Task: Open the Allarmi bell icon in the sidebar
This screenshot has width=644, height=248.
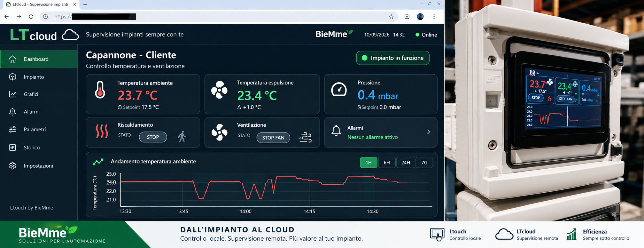Action: click(12, 112)
